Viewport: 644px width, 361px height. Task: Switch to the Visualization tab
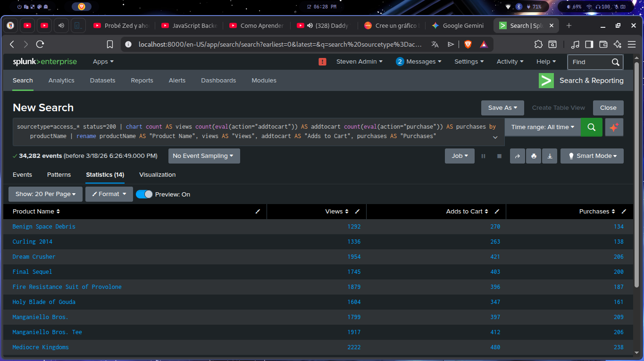coord(157,175)
